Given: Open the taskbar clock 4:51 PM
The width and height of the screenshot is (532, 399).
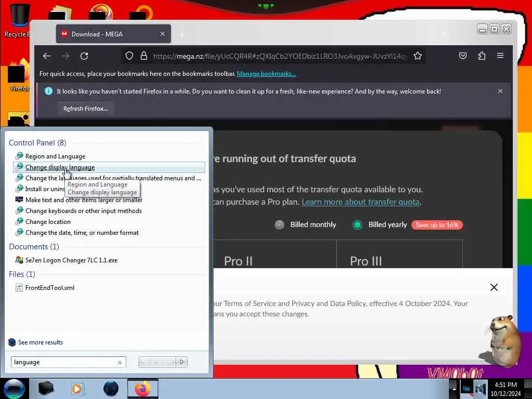Looking at the screenshot, I should pos(506,389).
